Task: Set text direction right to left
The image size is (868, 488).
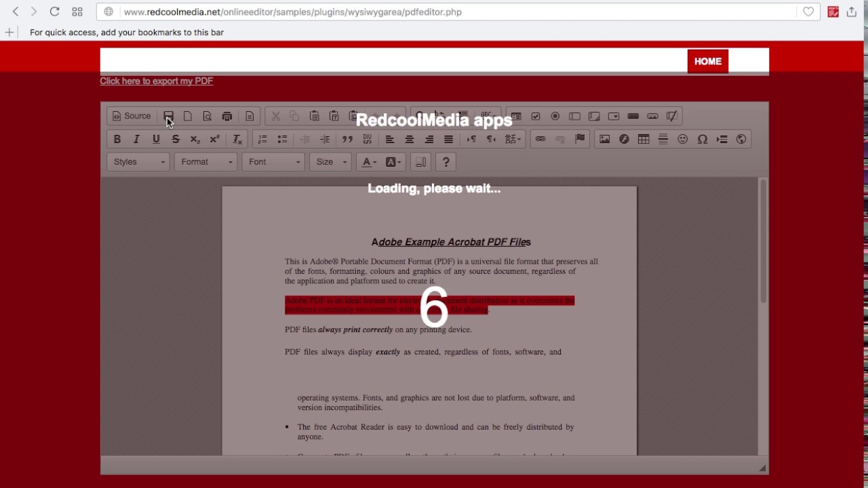Action: pos(491,139)
